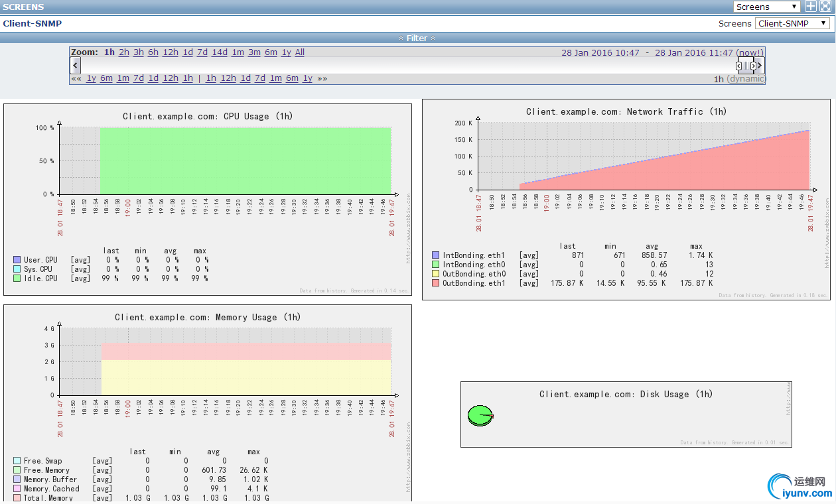Click the Client-SNMP screen title
This screenshot has width=836, height=504.
[x=33, y=23]
